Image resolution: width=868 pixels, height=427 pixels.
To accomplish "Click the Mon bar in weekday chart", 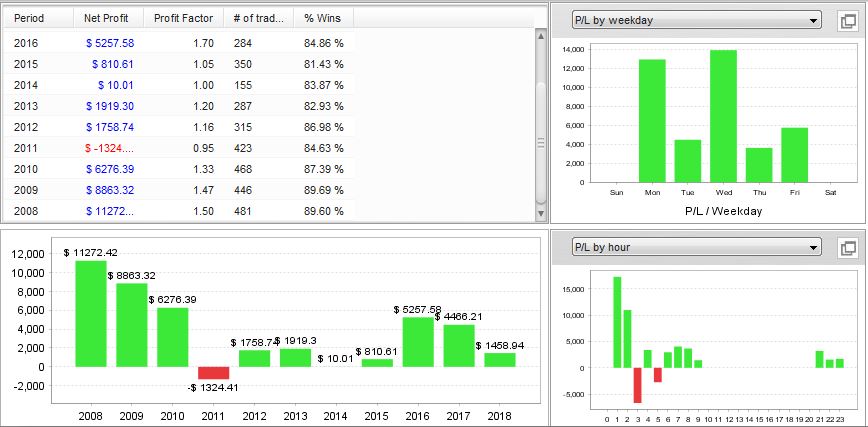I will [x=652, y=121].
